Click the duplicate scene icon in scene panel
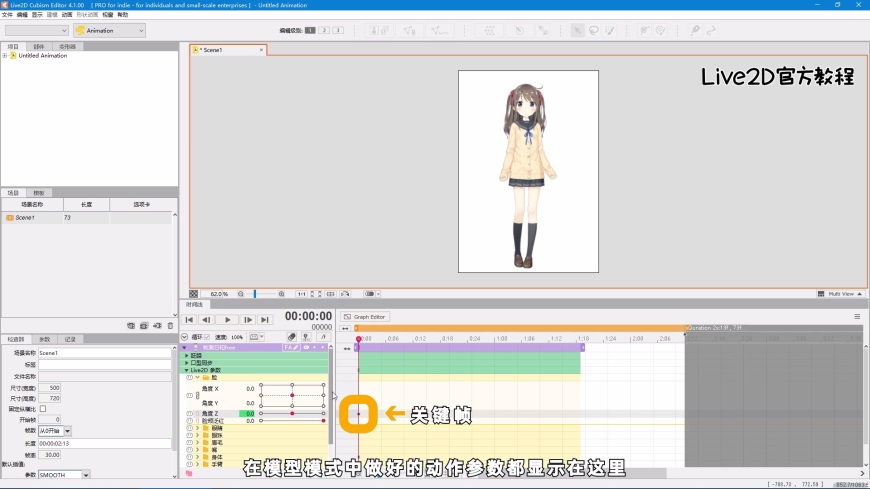The image size is (870, 489). coord(144,326)
